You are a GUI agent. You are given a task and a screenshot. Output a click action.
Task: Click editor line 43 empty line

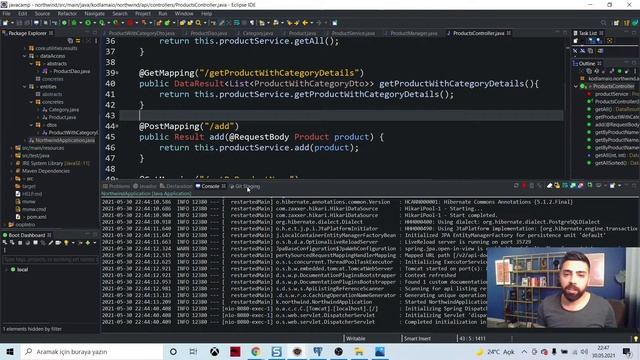(341, 116)
